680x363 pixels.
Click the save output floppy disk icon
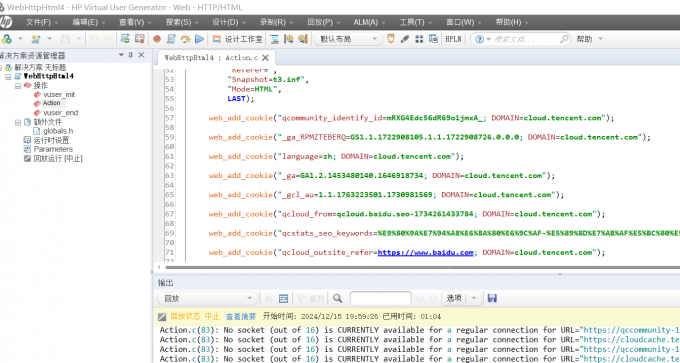click(492, 298)
